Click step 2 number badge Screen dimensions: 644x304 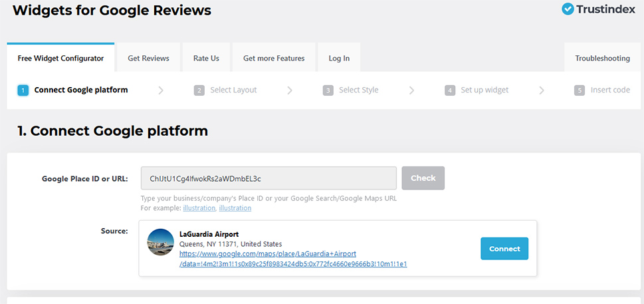pyautogui.click(x=199, y=90)
